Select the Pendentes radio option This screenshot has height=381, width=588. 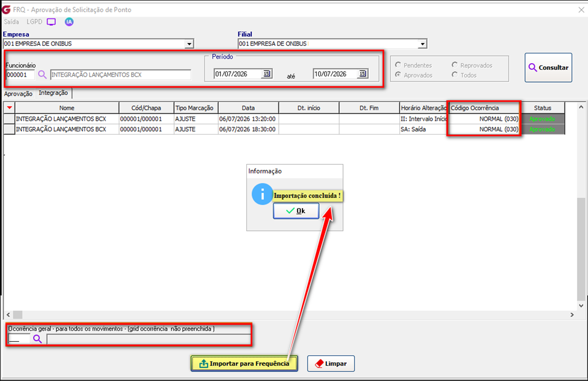click(x=398, y=65)
